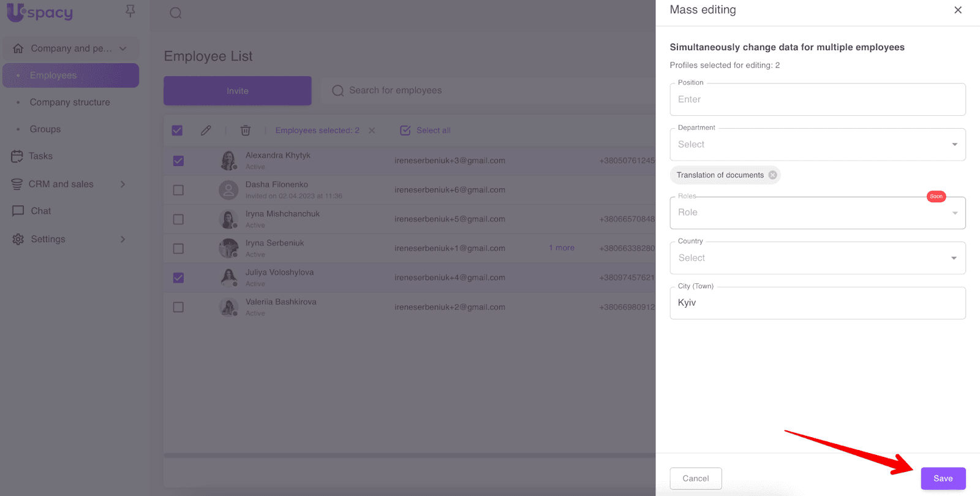This screenshot has height=496, width=980.
Task: Open Company structure in sidebar
Action: [x=70, y=102]
